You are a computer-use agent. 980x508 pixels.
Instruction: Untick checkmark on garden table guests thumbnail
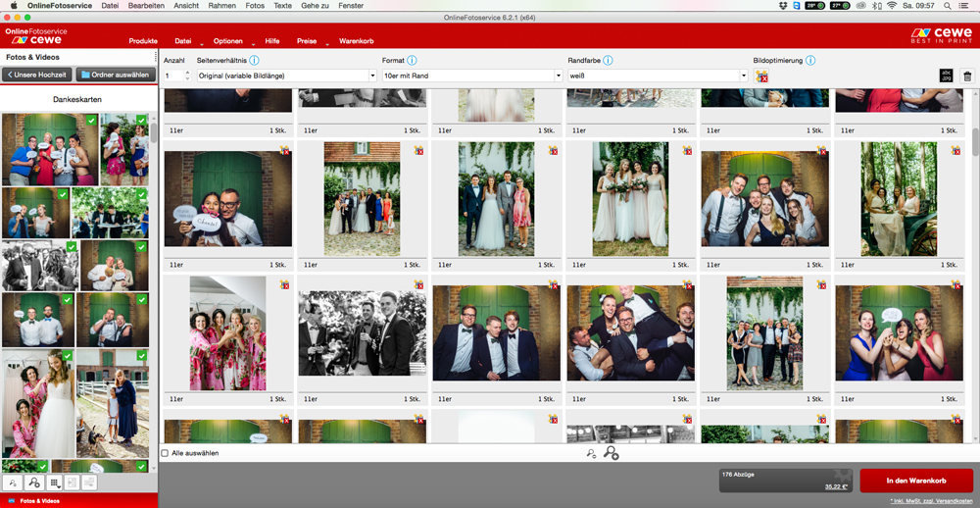pos(142,194)
